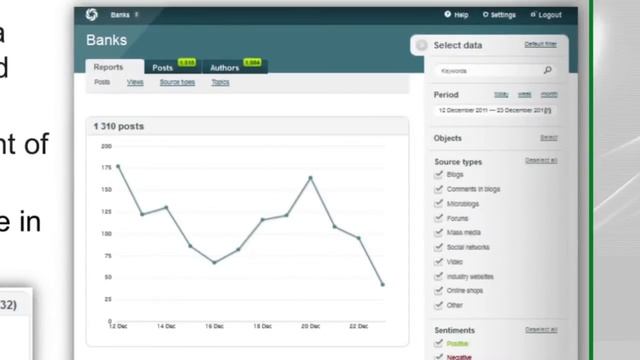Set period to month
The width and height of the screenshot is (640, 360).
tap(549, 95)
